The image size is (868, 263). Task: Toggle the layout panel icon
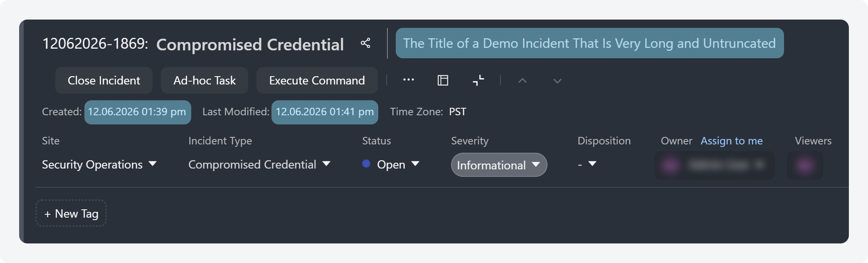[x=443, y=80]
